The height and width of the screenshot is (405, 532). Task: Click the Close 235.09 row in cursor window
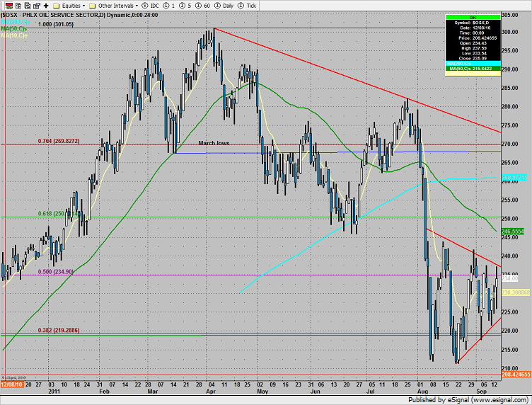[473, 58]
